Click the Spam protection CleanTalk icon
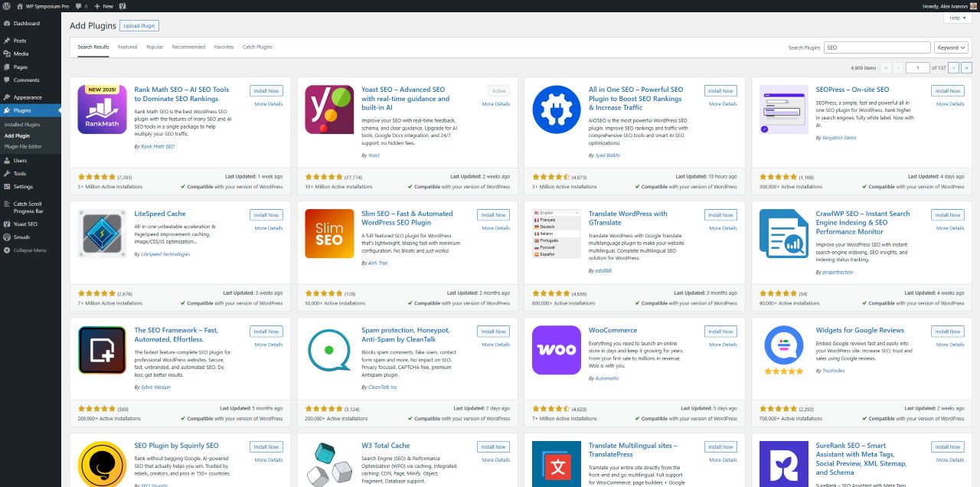This screenshot has width=980, height=487. pyautogui.click(x=329, y=350)
